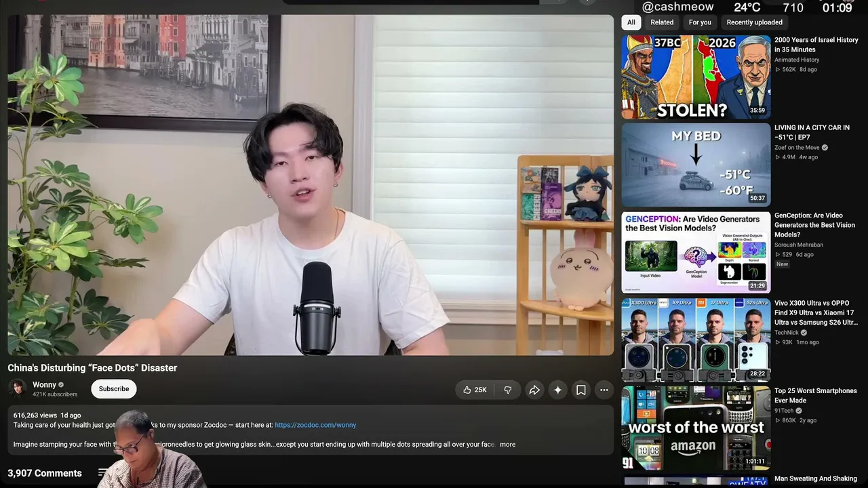Open the 2000 Years of Israel History thumbnail

click(696, 77)
